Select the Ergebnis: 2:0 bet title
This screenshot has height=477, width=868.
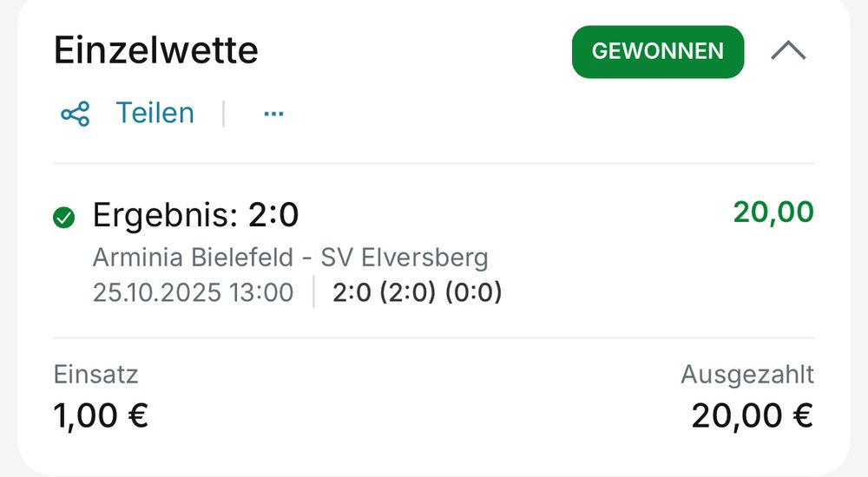click(195, 215)
